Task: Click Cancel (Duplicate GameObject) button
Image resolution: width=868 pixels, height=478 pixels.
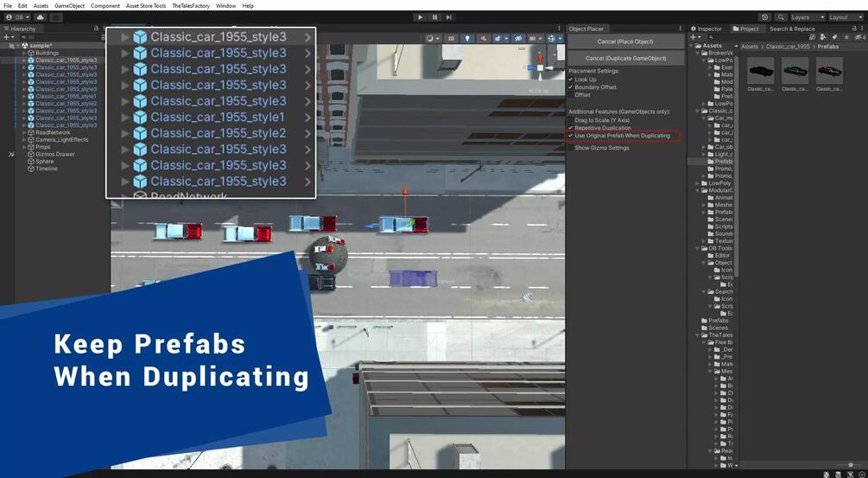Action: [x=625, y=58]
